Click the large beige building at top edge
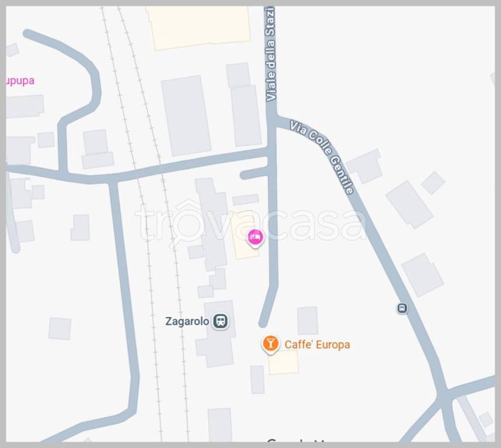Image resolution: width=501 pixels, height=448 pixels. [198, 27]
